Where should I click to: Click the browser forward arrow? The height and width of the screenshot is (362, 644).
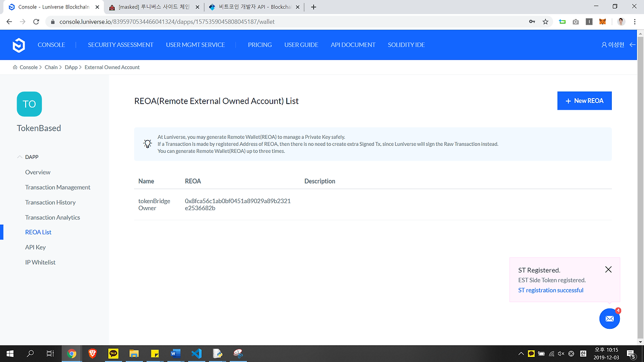23,22
